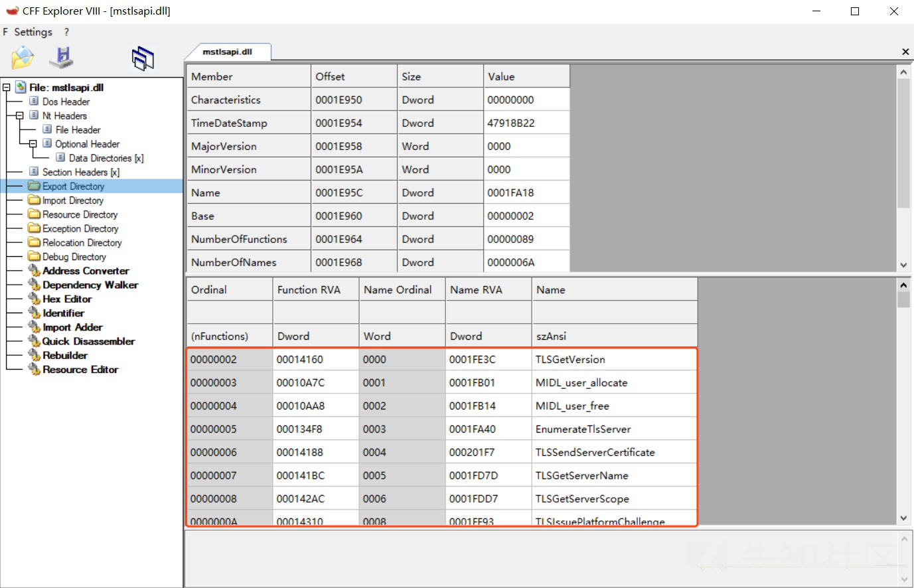Click the Offset column header

coord(354,76)
